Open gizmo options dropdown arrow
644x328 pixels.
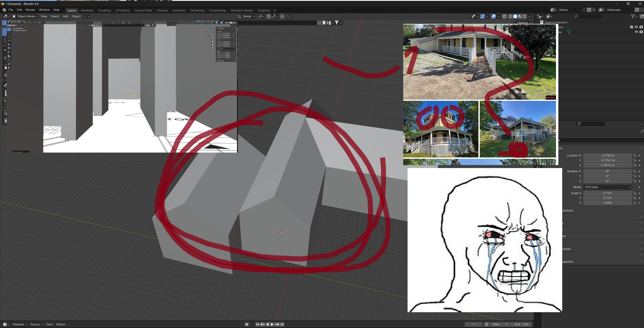pos(487,16)
